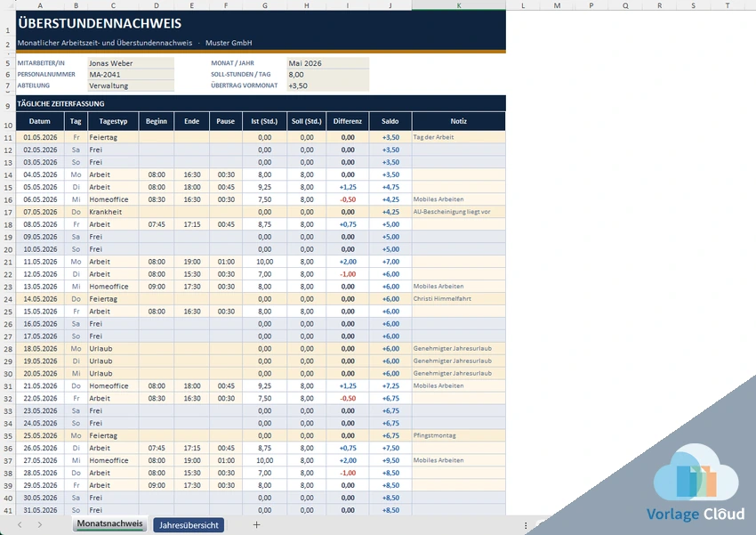Go to next sheet with right arrow
The width and height of the screenshot is (756, 535).
[39, 525]
